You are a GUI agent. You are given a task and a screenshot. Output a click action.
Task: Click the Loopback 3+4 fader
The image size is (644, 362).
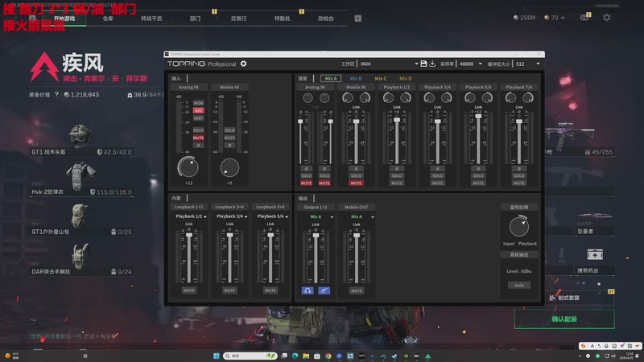(x=229, y=235)
